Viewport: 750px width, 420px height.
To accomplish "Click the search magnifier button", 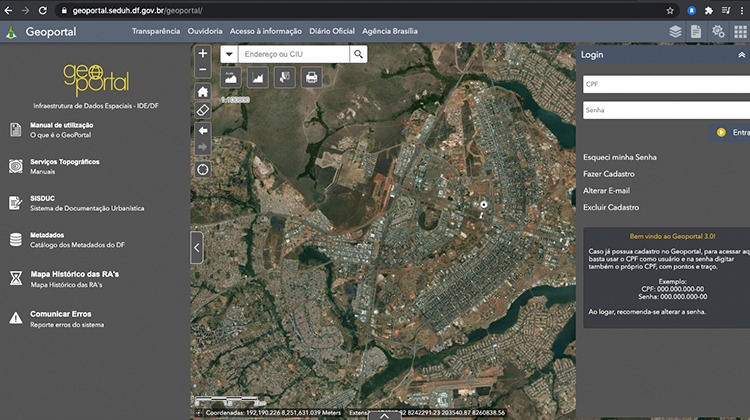I will click(x=359, y=54).
